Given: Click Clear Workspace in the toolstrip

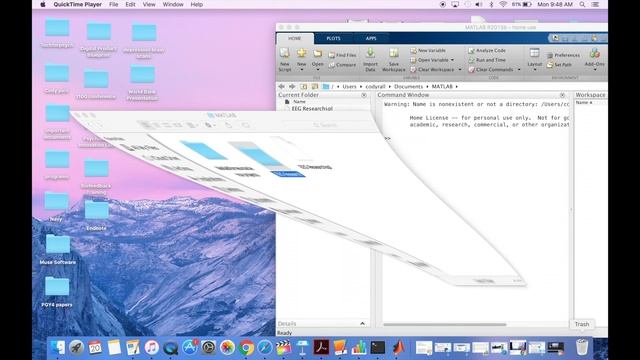Looking at the screenshot, I should 432,70.
